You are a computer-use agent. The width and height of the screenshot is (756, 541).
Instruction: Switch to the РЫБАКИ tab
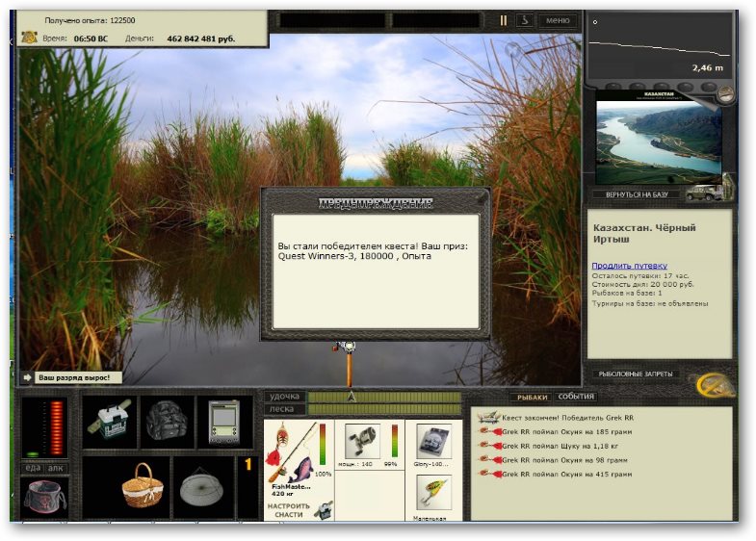533,397
